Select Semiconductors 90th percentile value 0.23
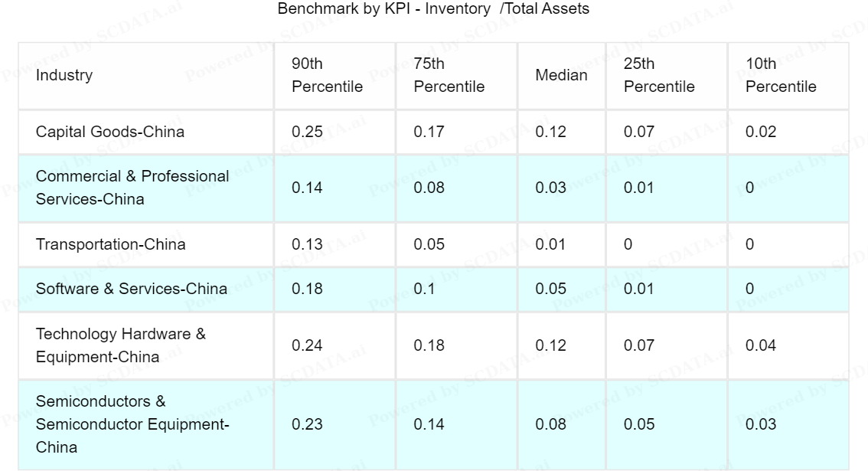The image size is (868, 471). tap(307, 424)
